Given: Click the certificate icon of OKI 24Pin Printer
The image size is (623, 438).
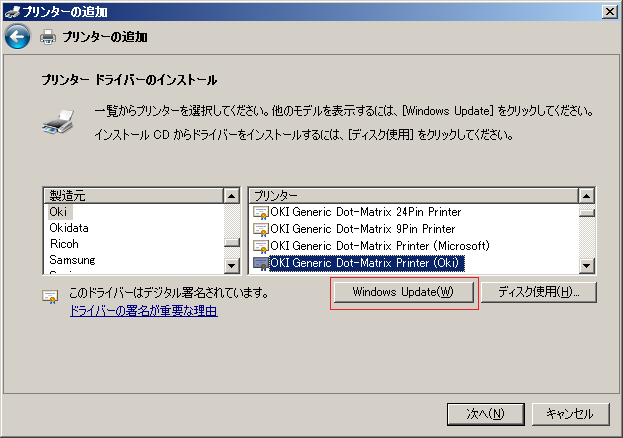Looking at the screenshot, I should (x=261, y=213).
